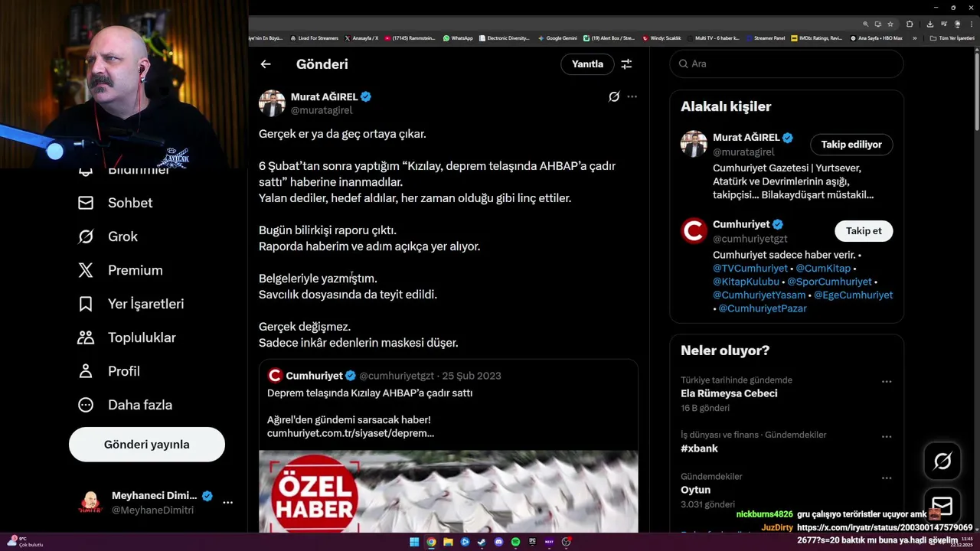980x551 pixels.
Task: Open the @CumhuriyetYasam mention link
Action: pos(759,295)
